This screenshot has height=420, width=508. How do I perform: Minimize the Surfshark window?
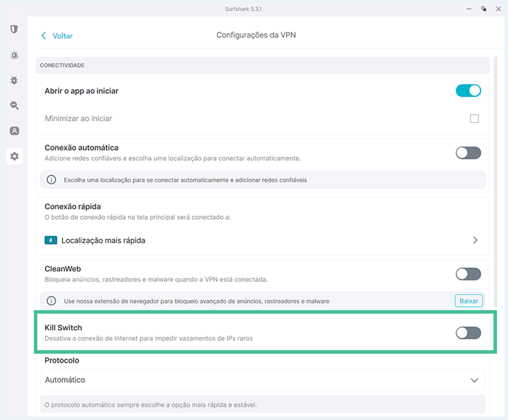[x=469, y=9]
